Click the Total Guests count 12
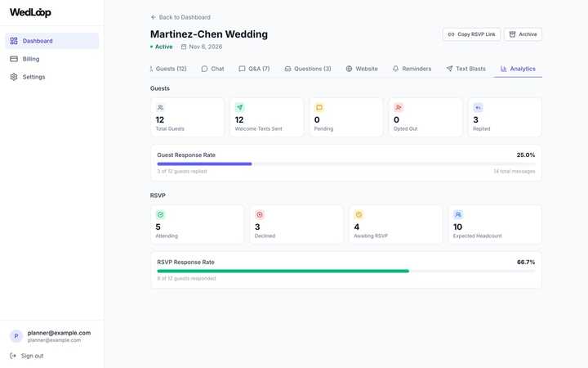The width and height of the screenshot is (588, 368). click(x=160, y=119)
